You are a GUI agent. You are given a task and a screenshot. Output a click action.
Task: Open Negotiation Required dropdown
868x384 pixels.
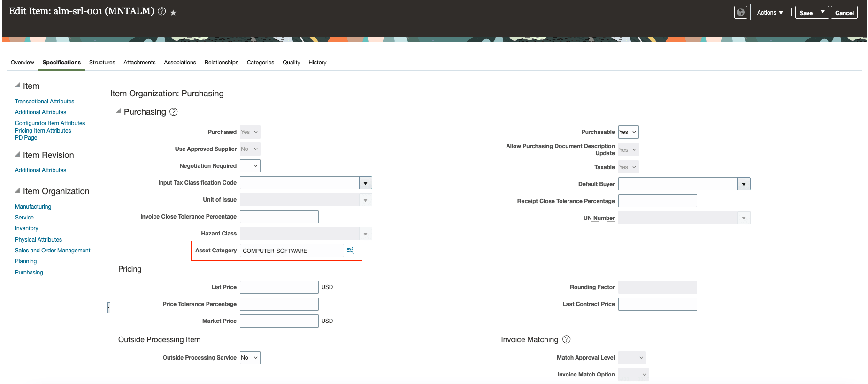pyautogui.click(x=250, y=166)
